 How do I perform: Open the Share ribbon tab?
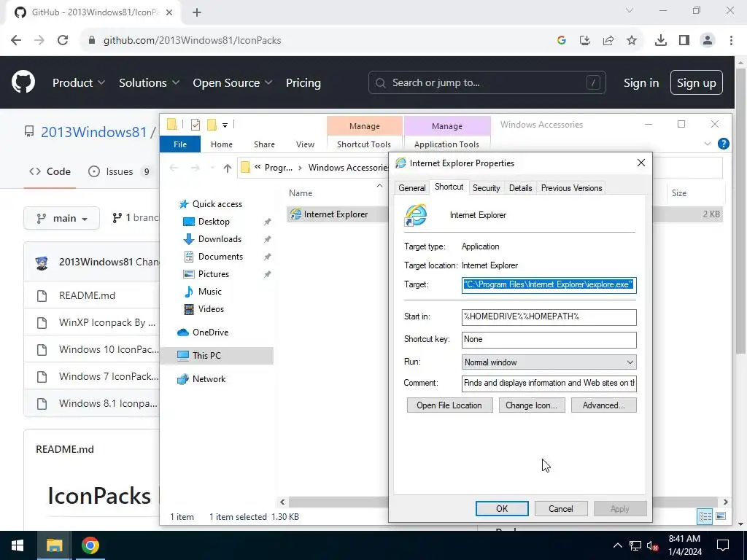264,144
